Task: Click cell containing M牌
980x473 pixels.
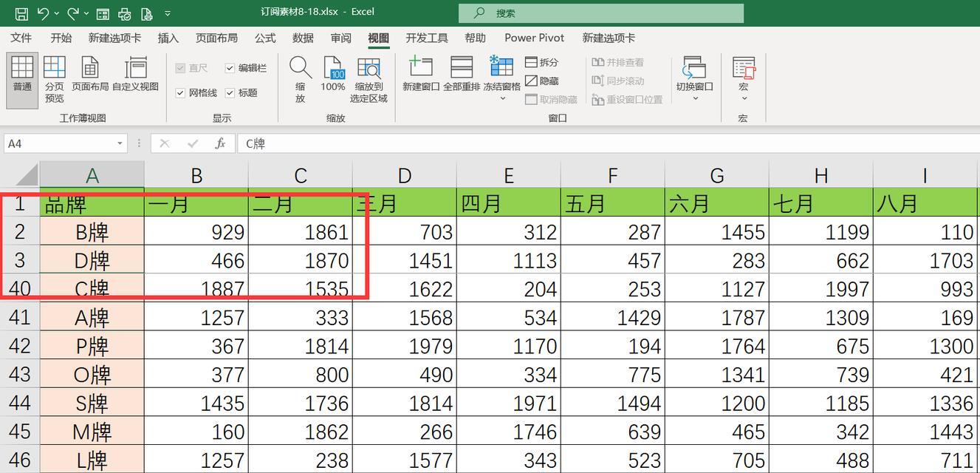Action: [x=92, y=432]
